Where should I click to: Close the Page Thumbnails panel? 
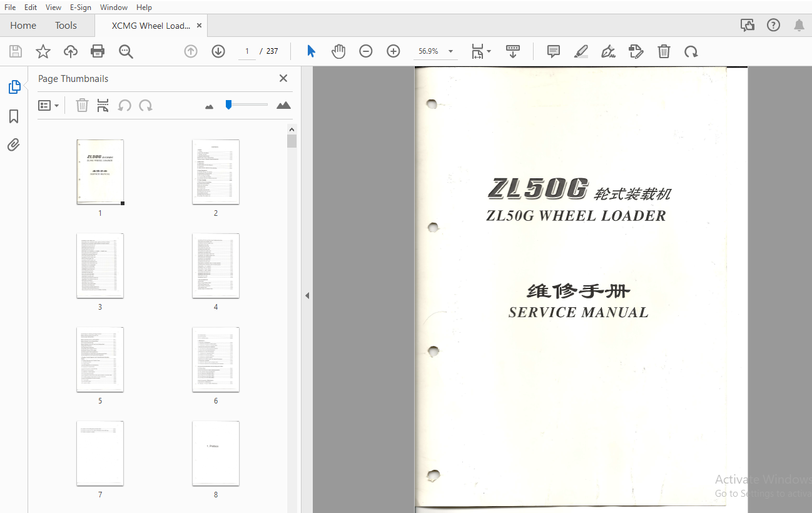coord(283,78)
